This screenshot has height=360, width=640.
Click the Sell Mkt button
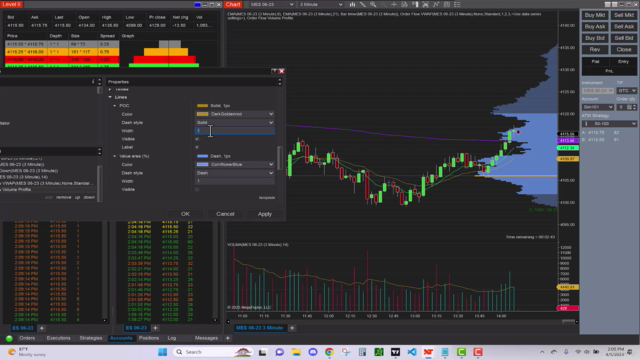coord(624,15)
